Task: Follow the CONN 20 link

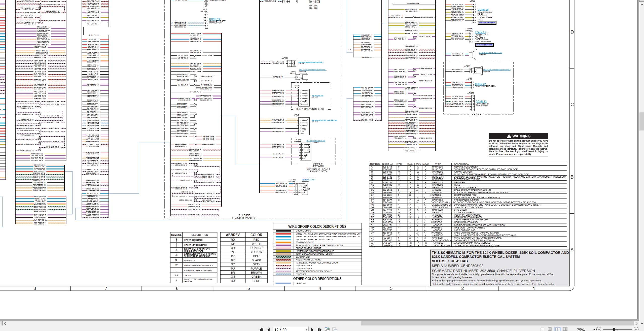Action: click(483, 10)
